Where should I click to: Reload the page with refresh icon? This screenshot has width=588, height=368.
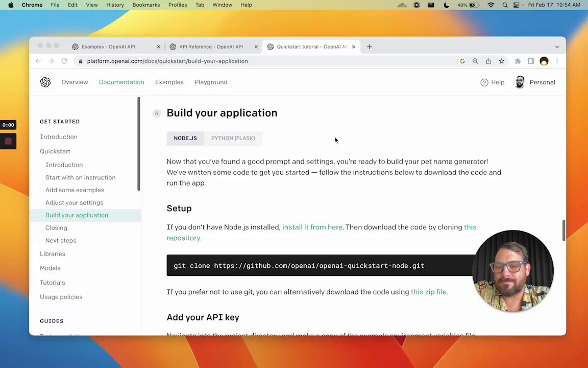click(64, 61)
